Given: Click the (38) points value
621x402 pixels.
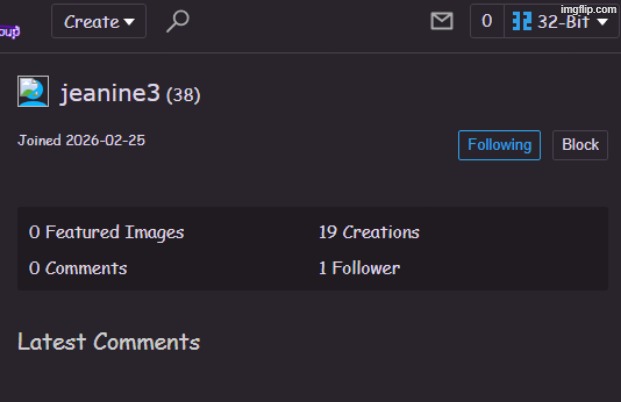Looking at the screenshot, I should pyautogui.click(x=183, y=95).
